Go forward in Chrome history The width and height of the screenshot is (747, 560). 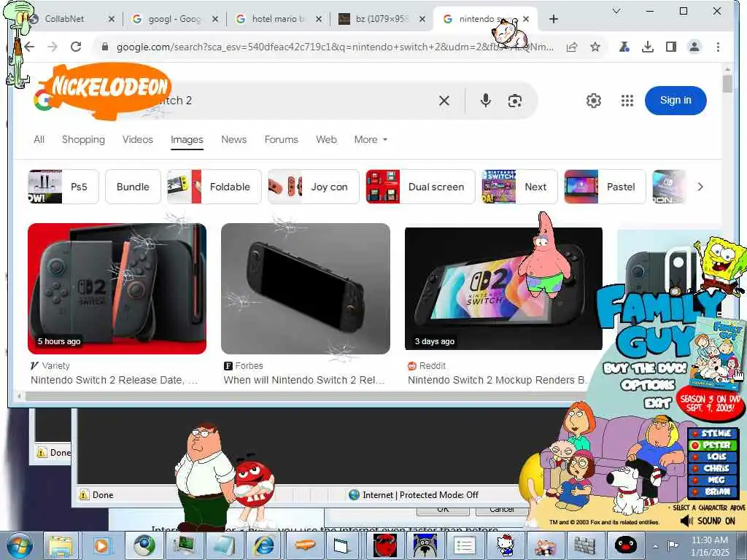point(53,47)
